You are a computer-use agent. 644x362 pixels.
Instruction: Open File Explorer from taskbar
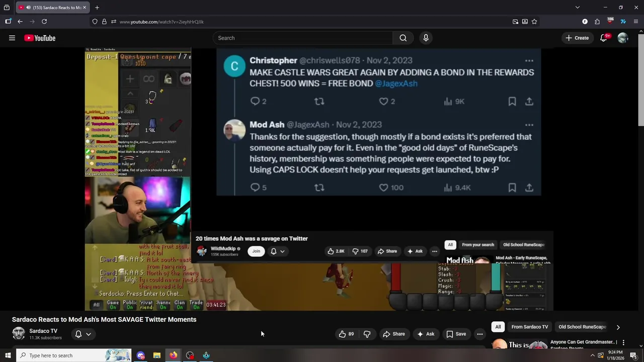[157, 355]
